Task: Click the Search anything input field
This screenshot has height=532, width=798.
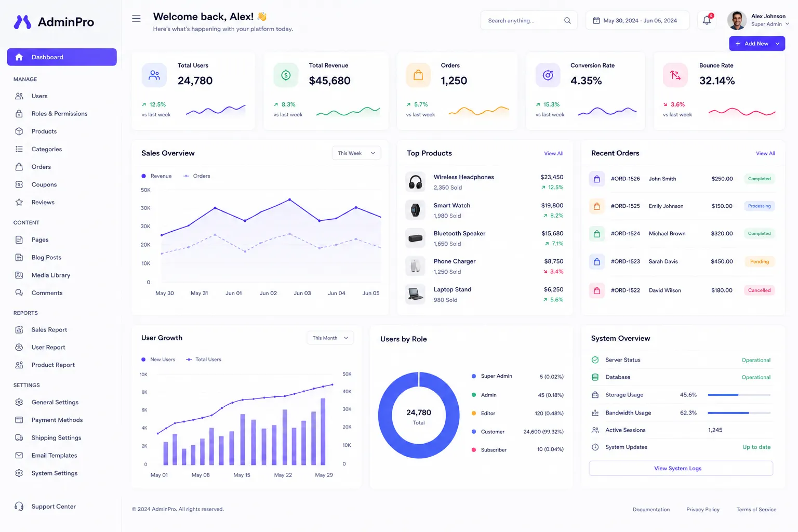Action: pyautogui.click(x=529, y=21)
